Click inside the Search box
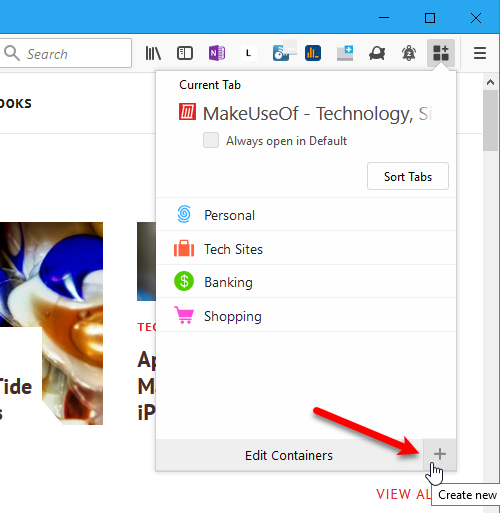Screen dimensions: 500x513 66,53
